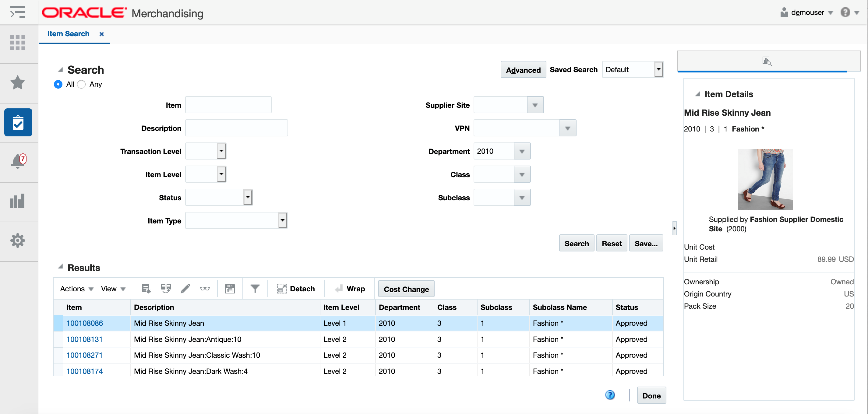Open item 100108086 link
The width and height of the screenshot is (868, 414).
85,323
